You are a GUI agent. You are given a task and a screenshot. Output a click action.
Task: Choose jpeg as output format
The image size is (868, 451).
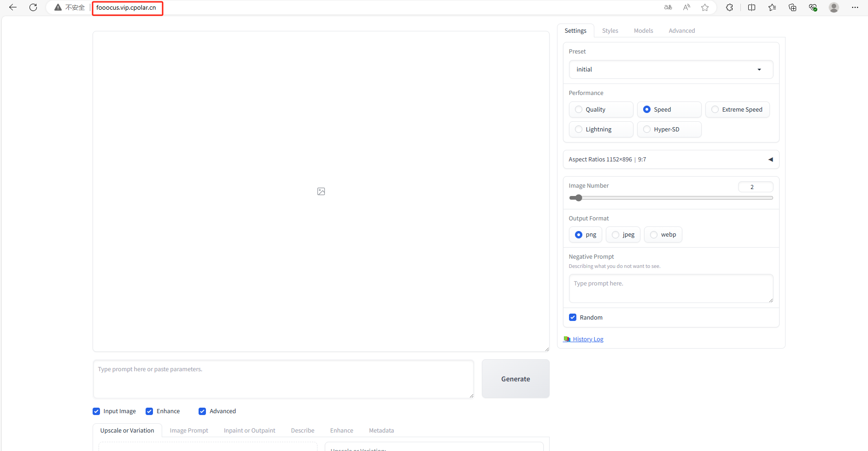[x=616, y=235]
